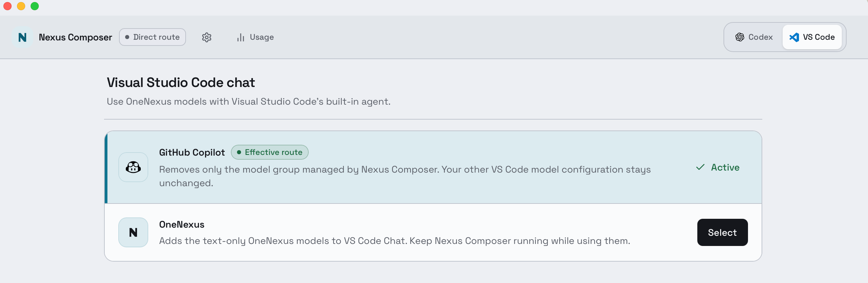Image resolution: width=868 pixels, height=283 pixels.
Task: Click the OneNexus N tile icon
Action: (133, 232)
